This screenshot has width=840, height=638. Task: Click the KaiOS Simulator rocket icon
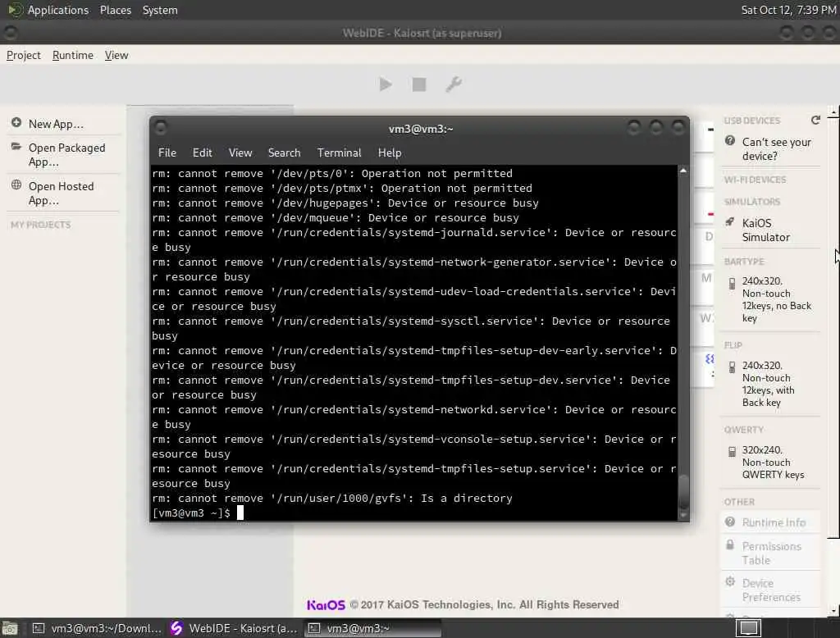pos(729,221)
